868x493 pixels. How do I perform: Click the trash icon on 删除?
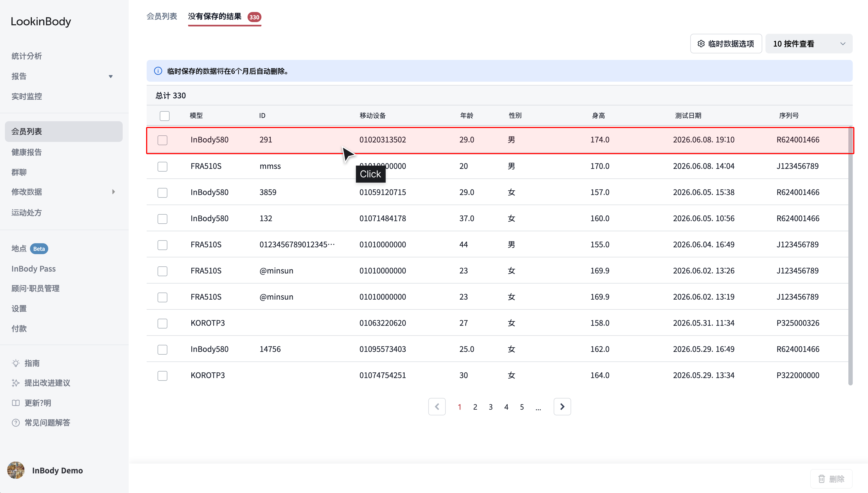822,479
